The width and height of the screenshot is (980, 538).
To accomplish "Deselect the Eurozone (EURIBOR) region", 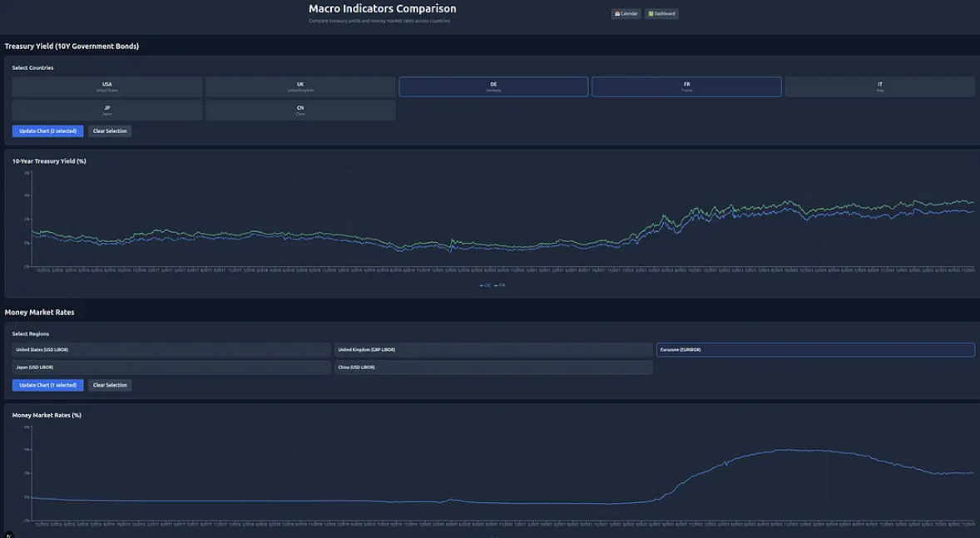I will [x=816, y=349].
